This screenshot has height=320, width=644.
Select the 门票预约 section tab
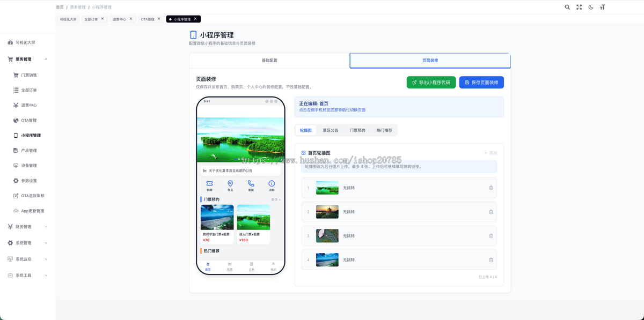pyautogui.click(x=357, y=130)
